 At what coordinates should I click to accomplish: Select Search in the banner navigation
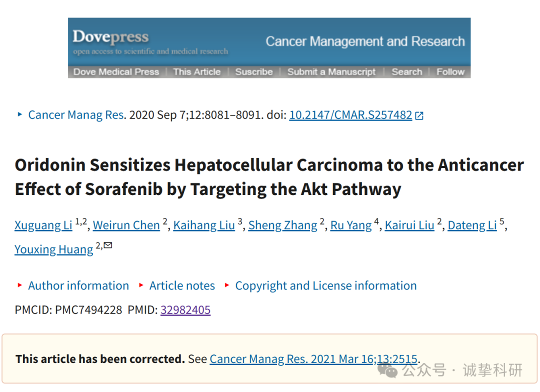coord(406,72)
